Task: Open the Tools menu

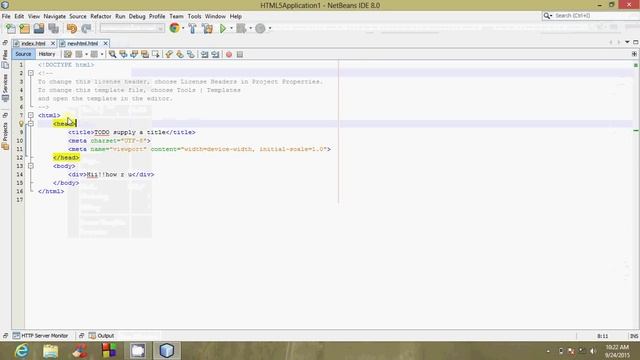Action: pos(194,16)
